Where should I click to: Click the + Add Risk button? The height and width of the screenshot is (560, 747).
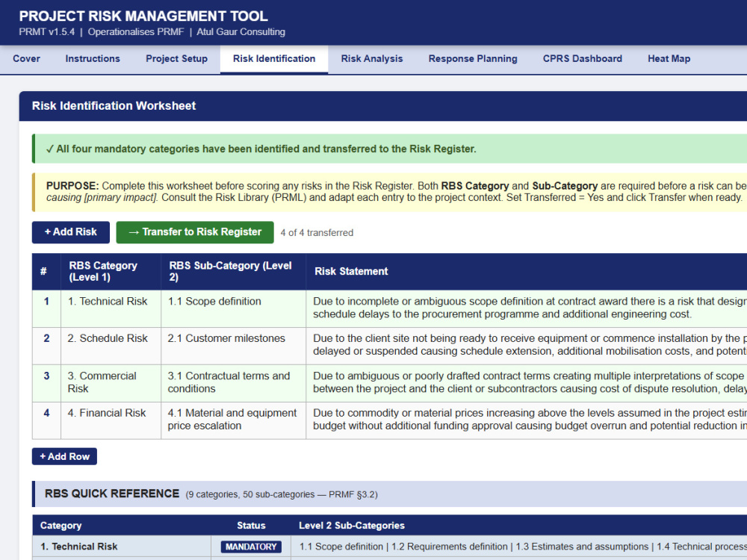pyautogui.click(x=70, y=232)
